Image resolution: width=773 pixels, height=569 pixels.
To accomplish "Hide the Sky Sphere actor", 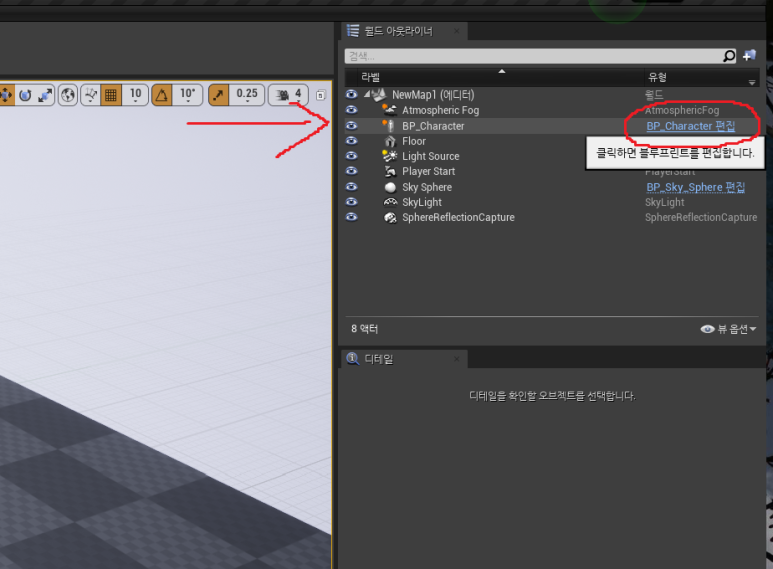I will (x=351, y=186).
